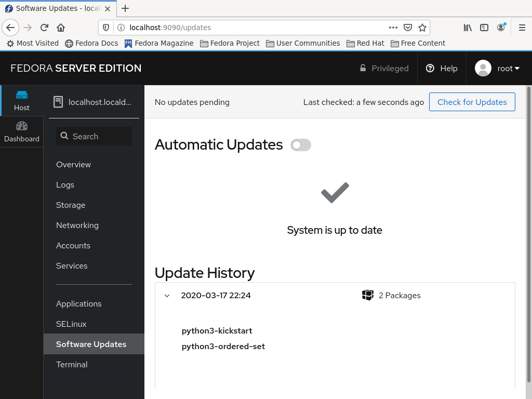Viewport: 532px width, 399px height.
Task: Open the Firefox hamburger menu
Action: (522, 28)
